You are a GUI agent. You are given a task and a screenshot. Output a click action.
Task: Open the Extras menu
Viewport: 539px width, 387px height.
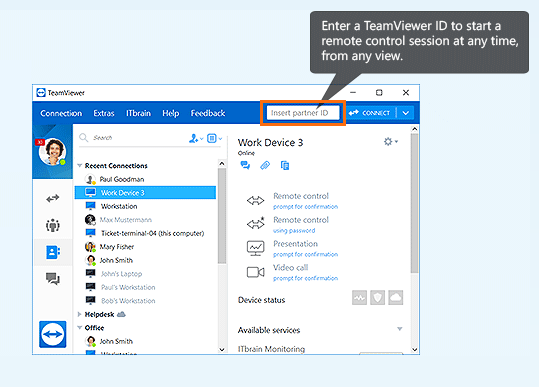click(x=104, y=113)
